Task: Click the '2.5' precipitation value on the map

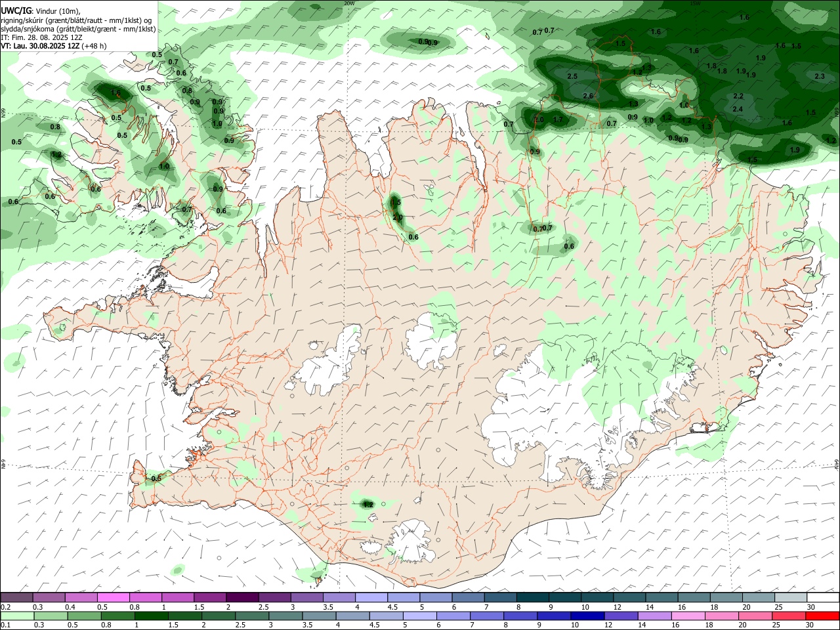Action: pyautogui.click(x=572, y=77)
